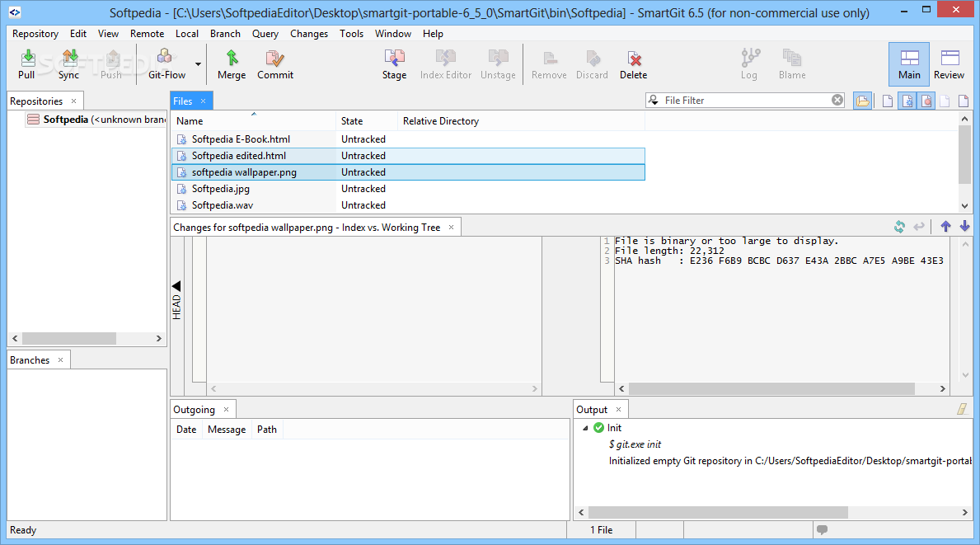Image resolution: width=980 pixels, height=545 pixels.
Task: Collapse the Init output entry
Action: tap(585, 428)
